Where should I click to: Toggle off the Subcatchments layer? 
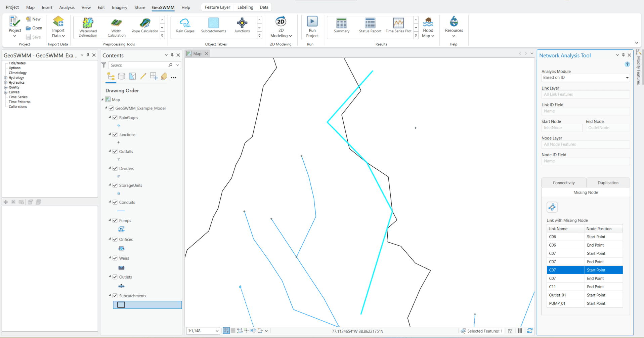[115, 296]
